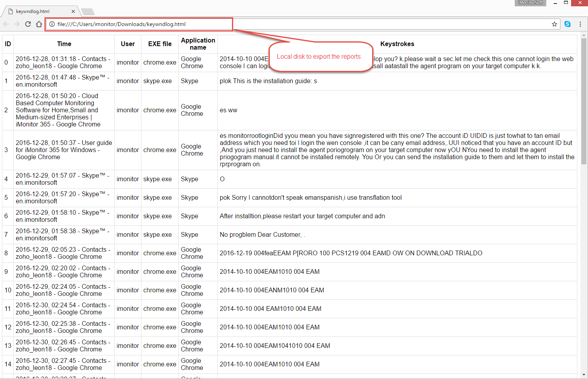The height and width of the screenshot is (379, 588).
Task: Click time cell 2016-12-30, 02:25:38
Action: pyautogui.click(x=64, y=327)
